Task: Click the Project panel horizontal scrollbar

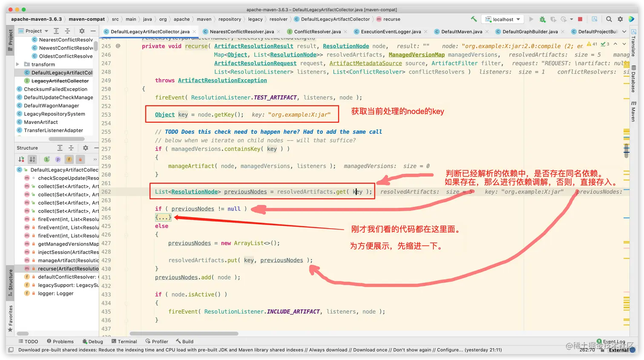Action: click(x=66, y=139)
